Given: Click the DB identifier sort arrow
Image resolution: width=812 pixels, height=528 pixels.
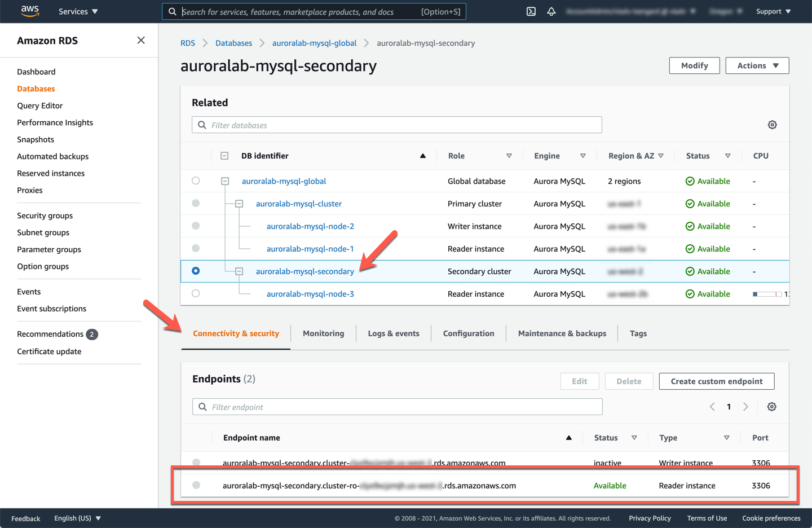Looking at the screenshot, I should [x=422, y=156].
